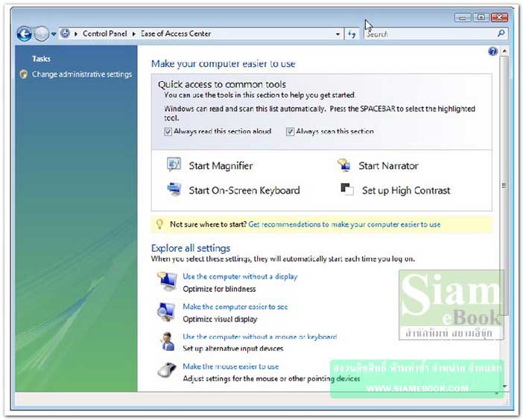The height and width of the screenshot is (420, 523).
Task: Open Get recommendations to make computer easier link
Action: 344,224
